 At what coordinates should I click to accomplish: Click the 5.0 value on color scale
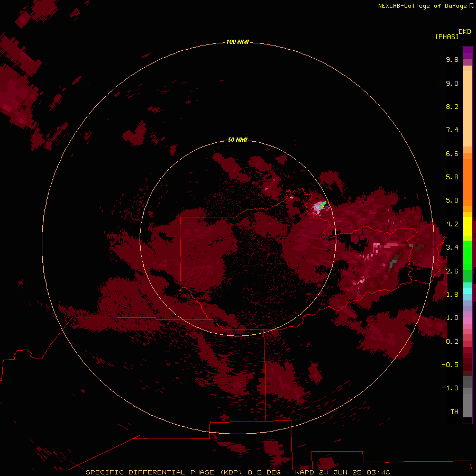452,200
